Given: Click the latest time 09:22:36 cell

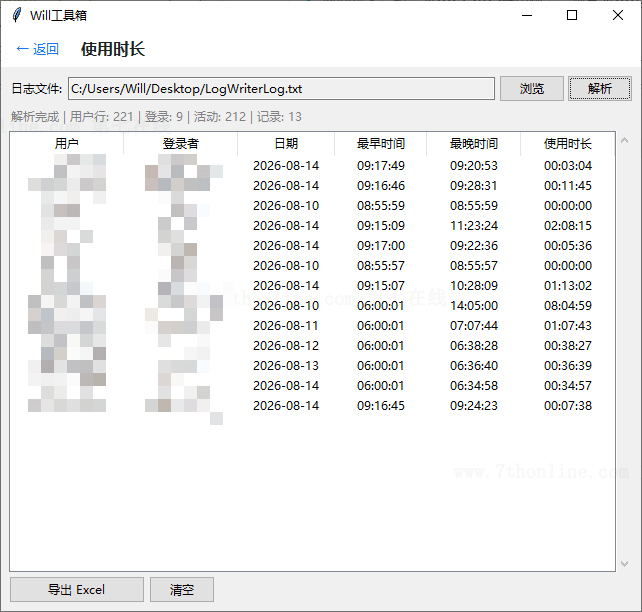Looking at the screenshot, I should pos(474,246).
